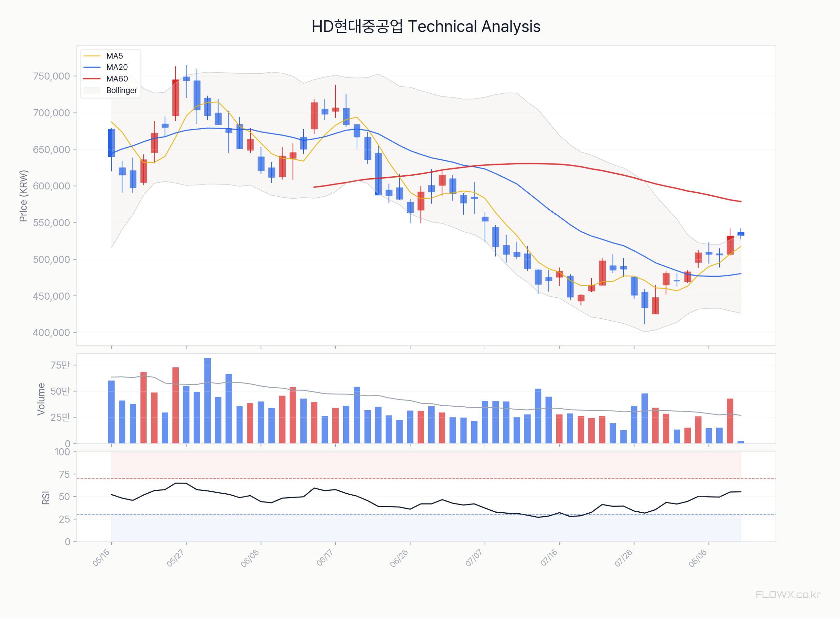The image size is (840, 619).
Task: Click the 600,000 price axis label
Action: [x=52, y=186]
